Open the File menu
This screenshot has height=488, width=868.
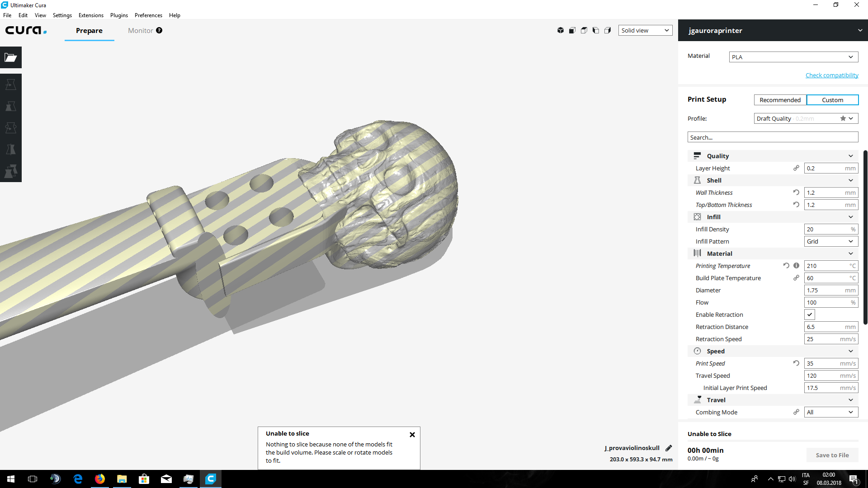(x=7, y=15)
